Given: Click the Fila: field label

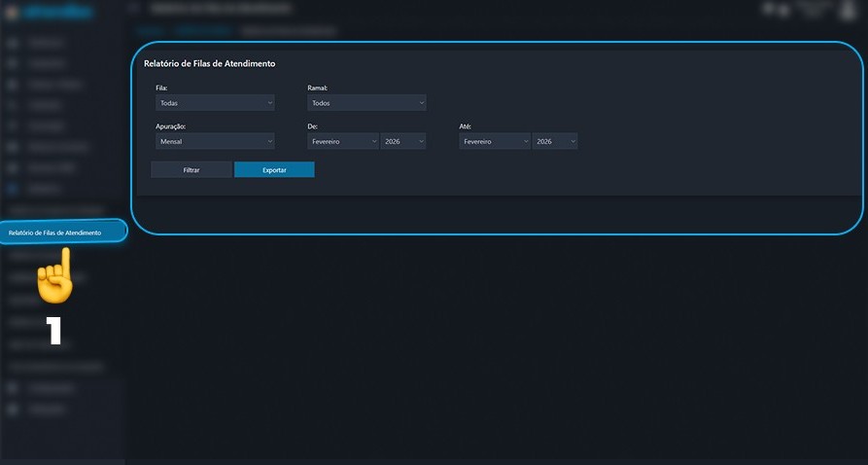Looking at the screenshot, I should (x=161, y=88).
